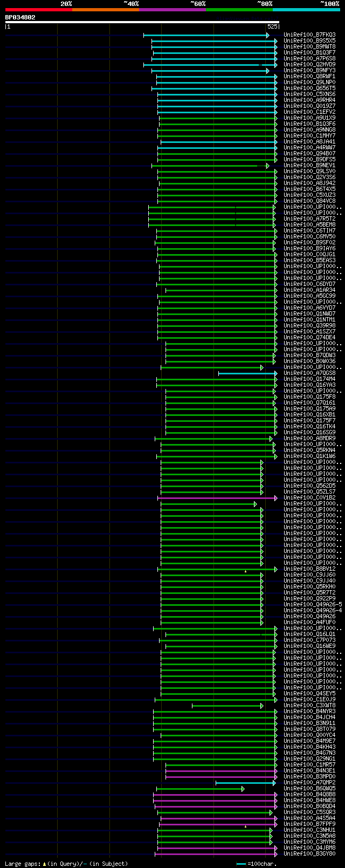Image resolution: width=345 pixels, height=868 pixels.
Task: Open hit UniRef100_B9MWT8
Action: (309, 47)
